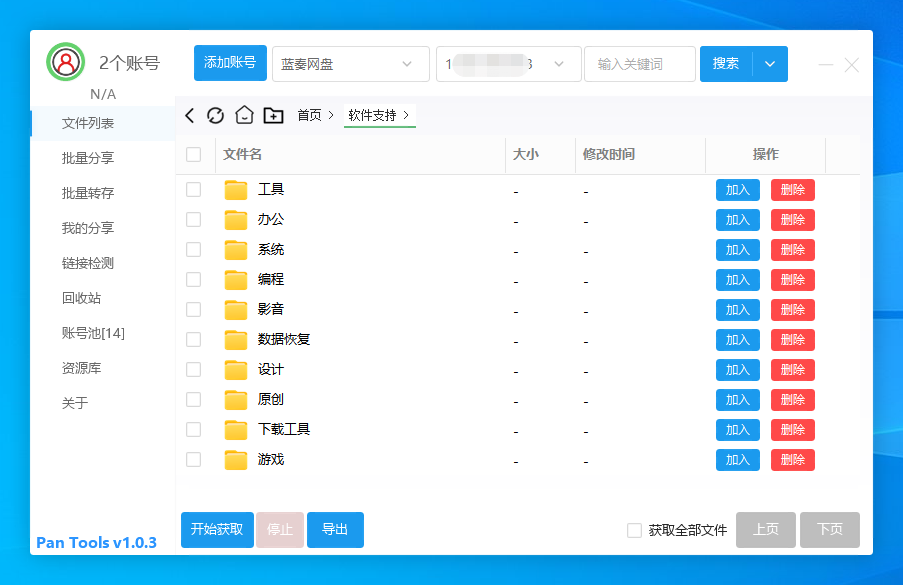Click the 添加账号 button

(229, 63)
